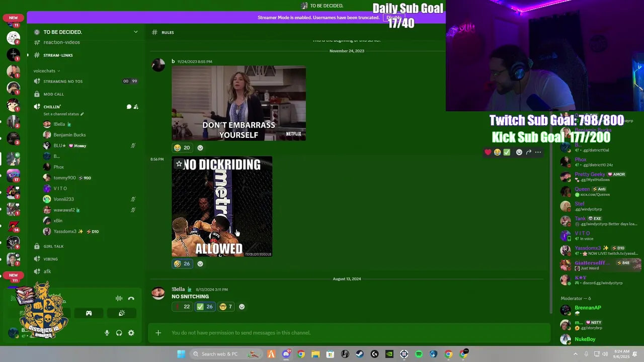The image size is (644, 362).
Task: Toggle nerd face reaction with 7
Action: pos(226,307)
